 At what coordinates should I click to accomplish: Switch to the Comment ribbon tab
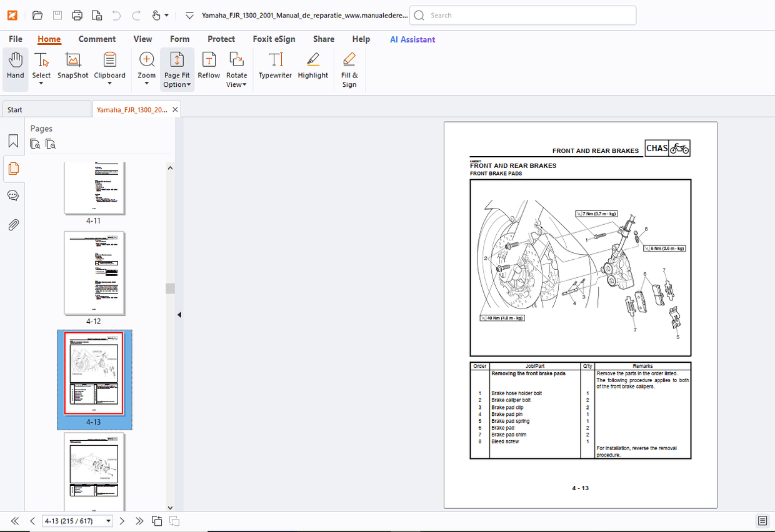click(x=97, y=39)
